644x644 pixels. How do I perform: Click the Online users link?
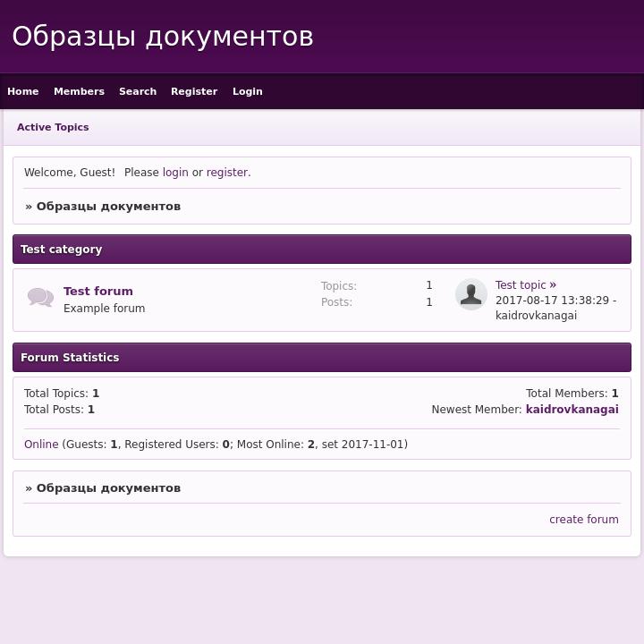[x=41, y=445]
